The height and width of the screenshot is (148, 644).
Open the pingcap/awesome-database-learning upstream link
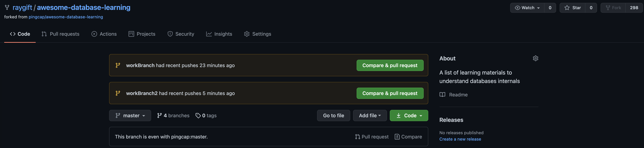tap(66, 17)
